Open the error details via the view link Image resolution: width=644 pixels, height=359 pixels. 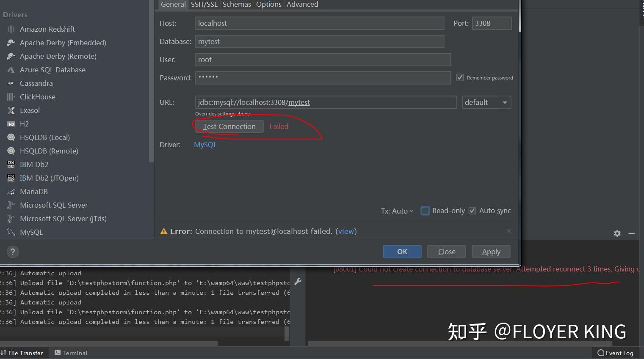click(x=346, y=231)
